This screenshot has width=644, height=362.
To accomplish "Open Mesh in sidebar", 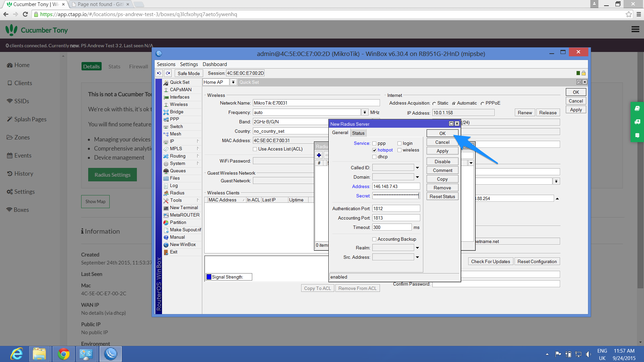I will (175, 134).
